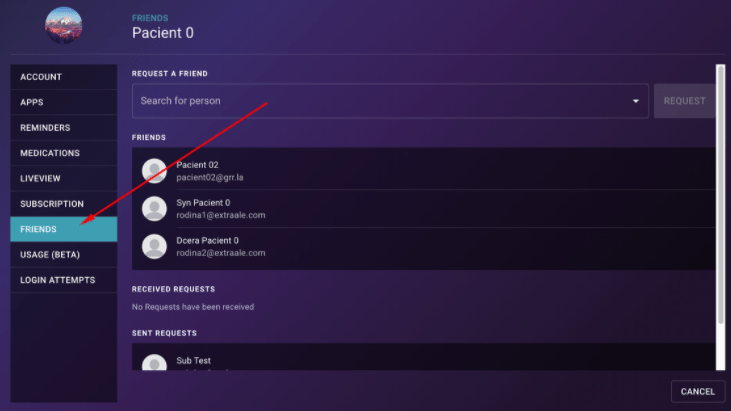The image size is (731, 411).
Task: Click the vertical scrollbar on the right
Action: pos(721,195)
